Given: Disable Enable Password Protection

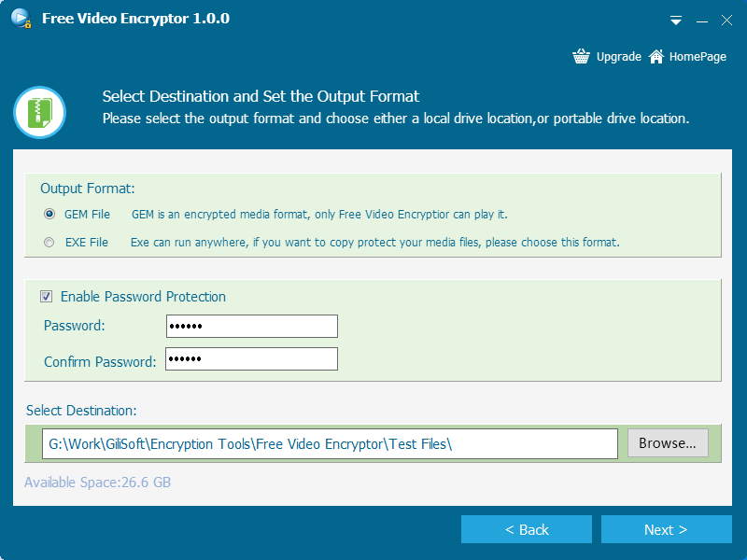Looking at the screenshot, I should coord(46,296).
